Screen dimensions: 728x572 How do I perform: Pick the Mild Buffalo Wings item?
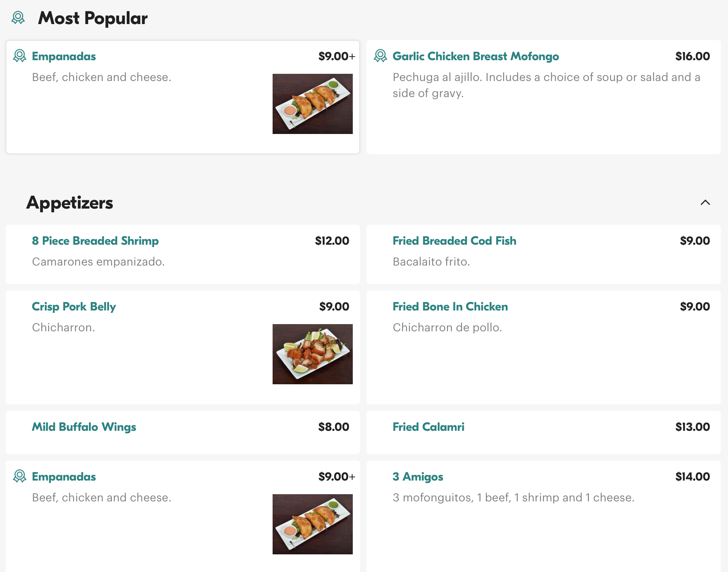[84, 427]
